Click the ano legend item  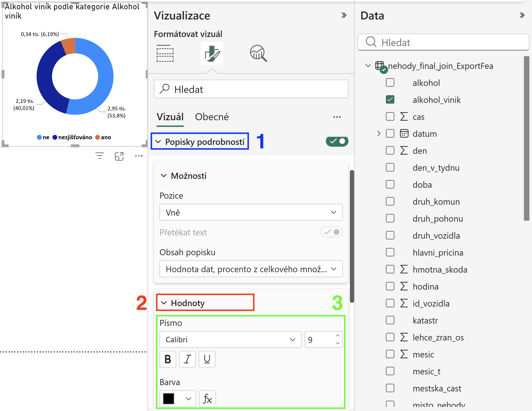click(103, 137)
